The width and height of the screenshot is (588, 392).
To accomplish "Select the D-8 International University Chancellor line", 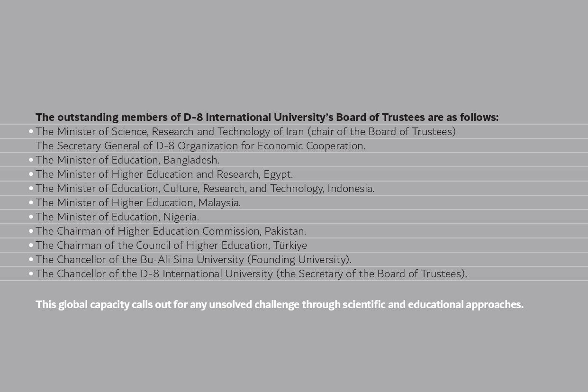I will pos(252,273).
